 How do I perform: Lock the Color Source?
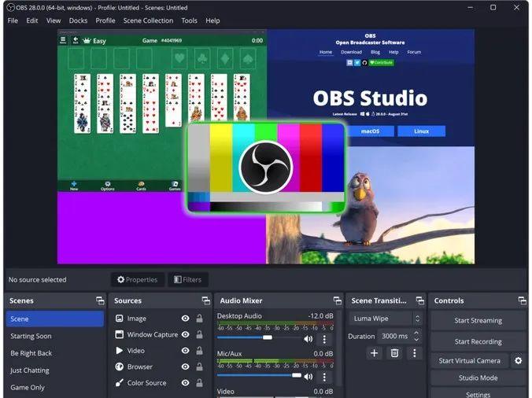point(200,383)
